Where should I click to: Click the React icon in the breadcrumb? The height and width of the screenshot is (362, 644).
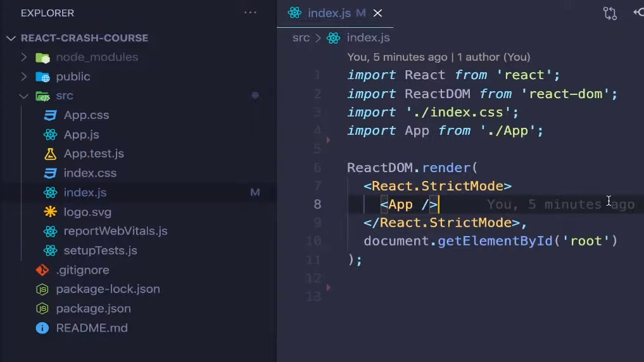pyautogui.click(x=333, y=38)
